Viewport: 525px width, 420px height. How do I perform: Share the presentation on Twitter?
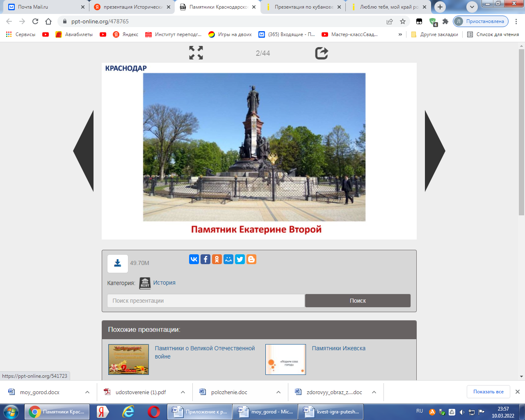coord(240,259)
